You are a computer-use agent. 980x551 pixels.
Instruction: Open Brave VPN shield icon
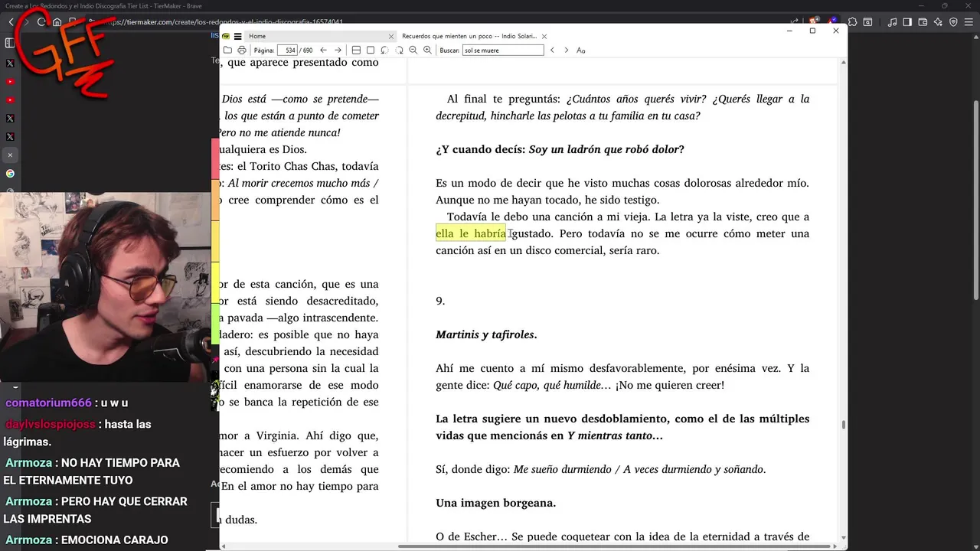tap(953, 22)
